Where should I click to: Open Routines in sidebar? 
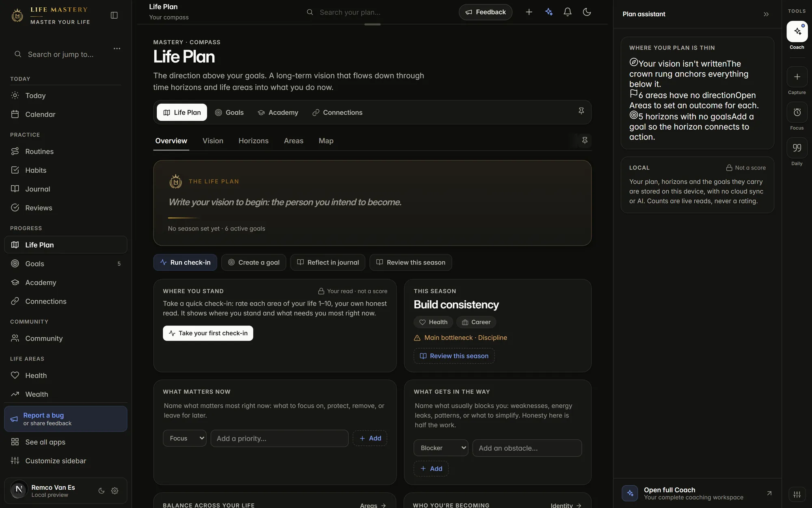pyautogui.click(x=65, y=151)
